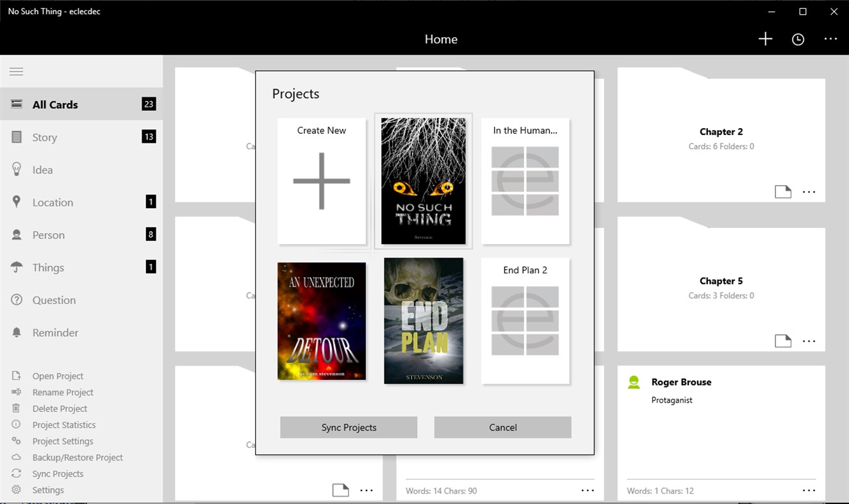Click the 'Cards: 6 Folders: 0' text
This screenshot has width=849, height=504.
click(721, 147)
